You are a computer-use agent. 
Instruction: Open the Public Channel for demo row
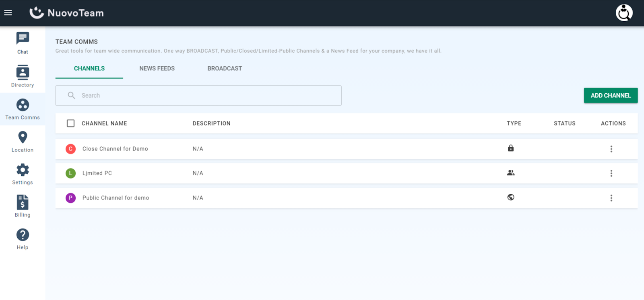[x=116, y=198]
